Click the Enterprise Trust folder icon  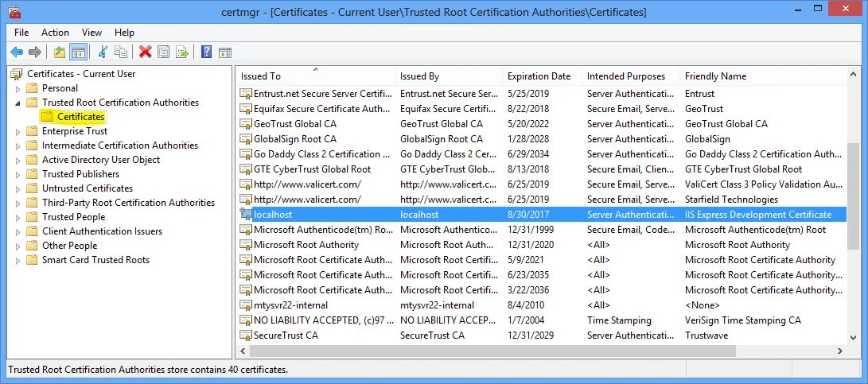click(32, 131)
